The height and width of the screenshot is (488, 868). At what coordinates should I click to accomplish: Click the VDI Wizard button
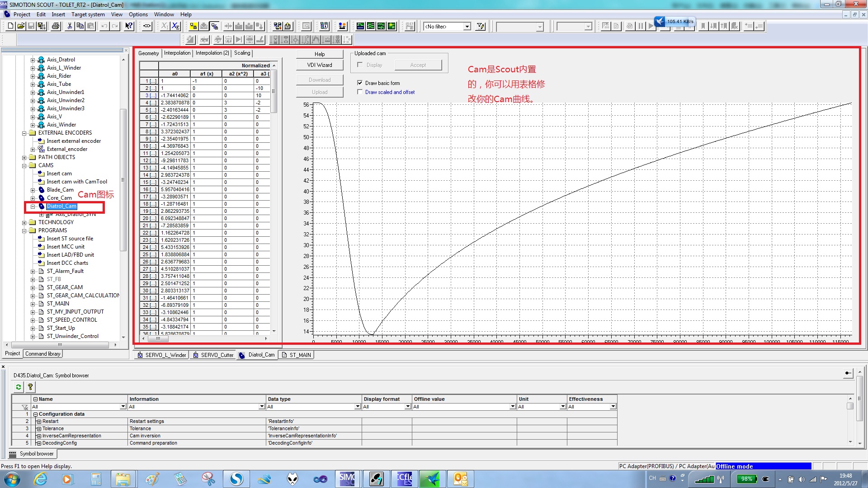point(319,65)
